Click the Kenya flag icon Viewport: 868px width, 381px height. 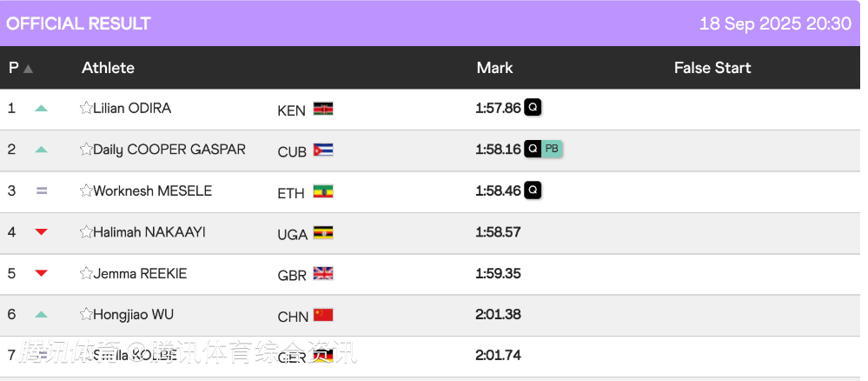(323, 109)
